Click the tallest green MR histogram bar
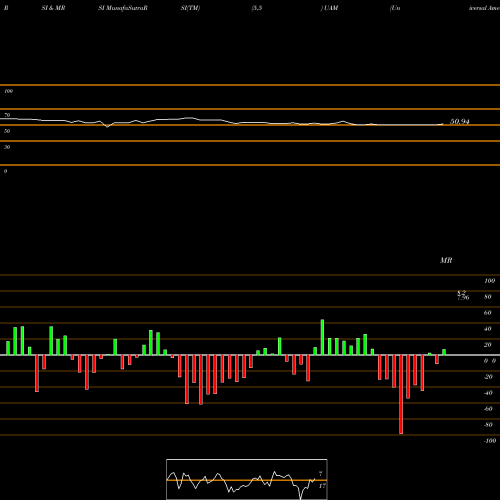The image size is (500, 500). pos(322,337)
